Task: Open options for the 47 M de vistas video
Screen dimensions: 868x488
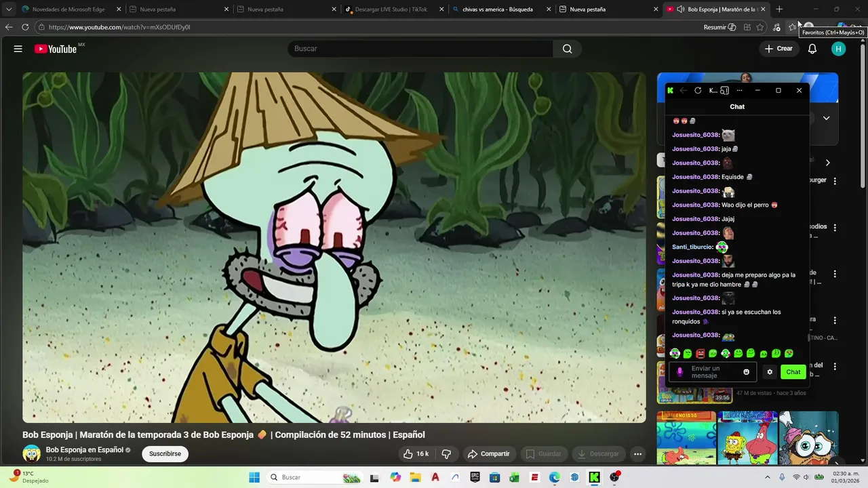Action: [x=835, y=367]
